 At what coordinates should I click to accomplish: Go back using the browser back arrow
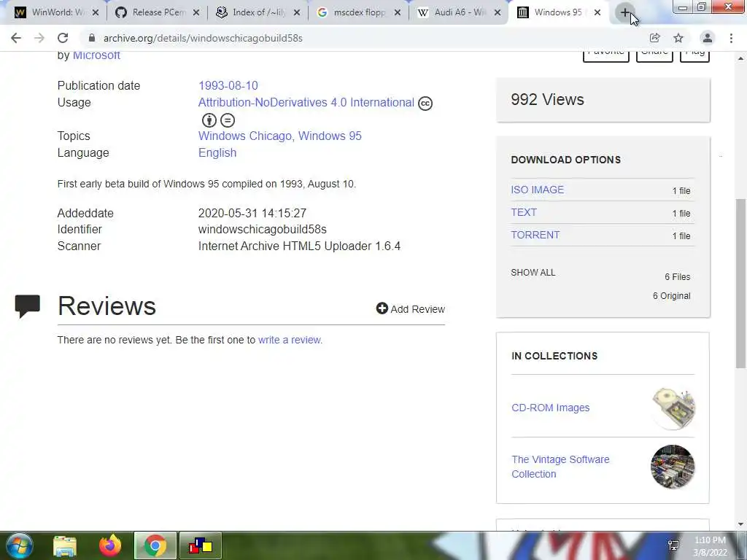(16, 38)
